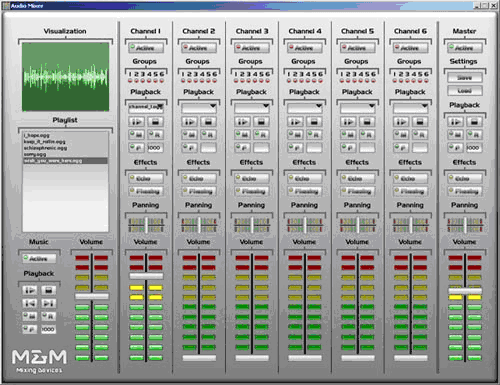The height and width of the screenshot is (385, 500).
Task: Open Channel 5 playback file dropdown
Action: point(358,107)
